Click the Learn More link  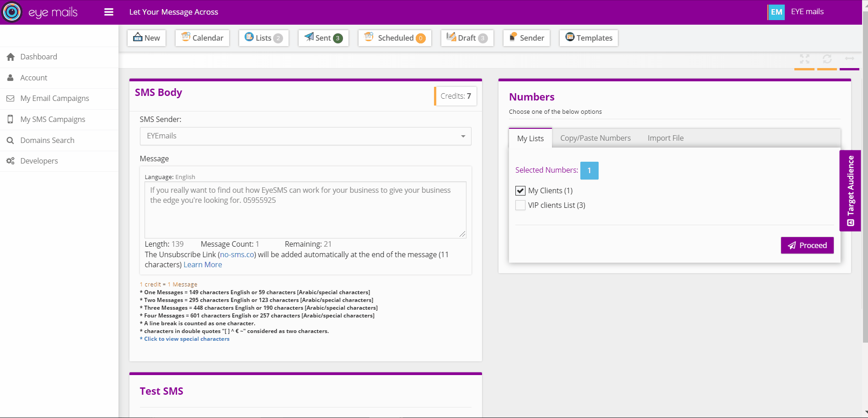pyautogui.click(x=203, y=265)
